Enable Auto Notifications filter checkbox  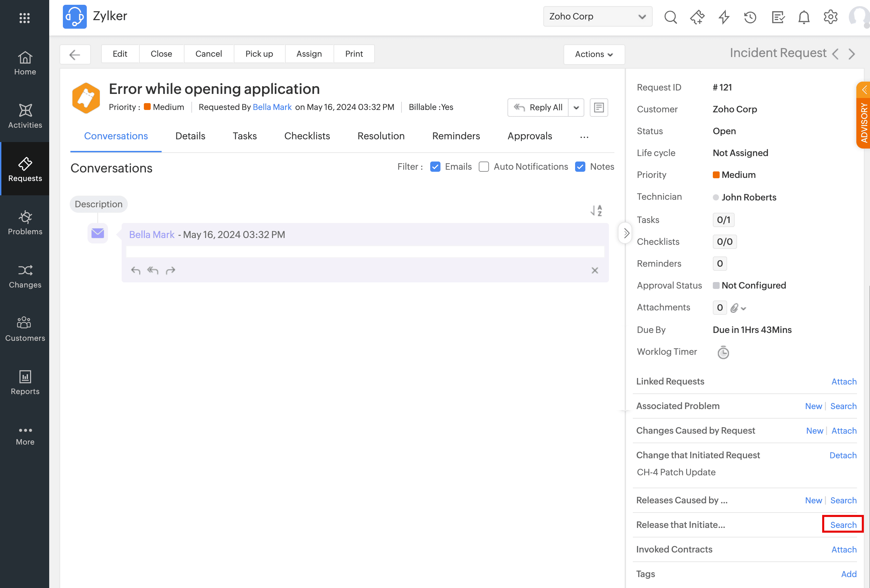(x=484, y=167)
